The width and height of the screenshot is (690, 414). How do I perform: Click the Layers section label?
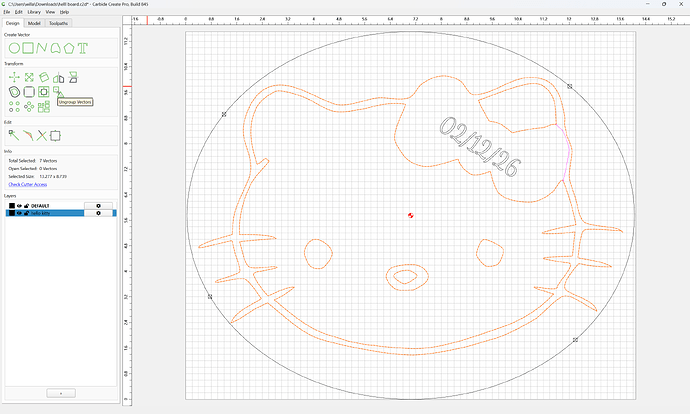10,196
